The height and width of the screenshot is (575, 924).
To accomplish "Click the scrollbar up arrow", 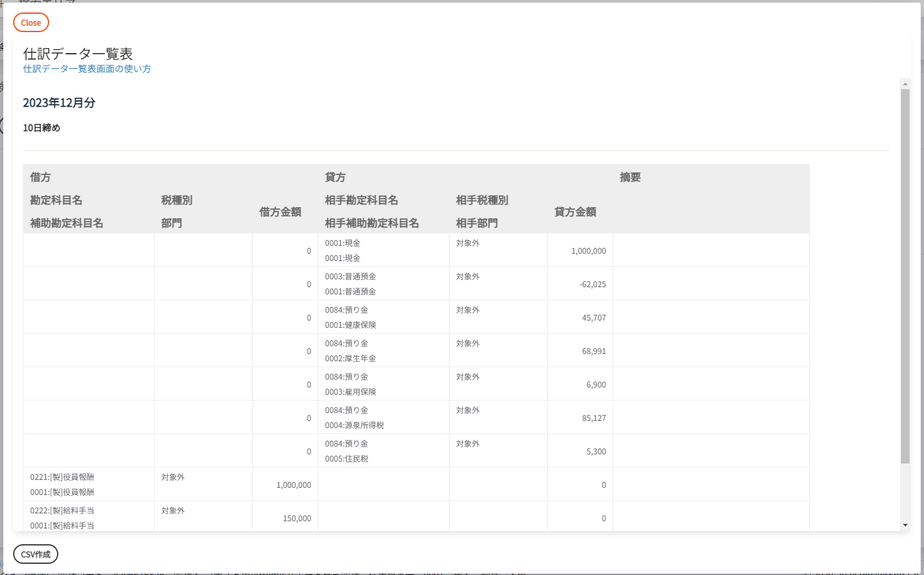I will point(905,84).
